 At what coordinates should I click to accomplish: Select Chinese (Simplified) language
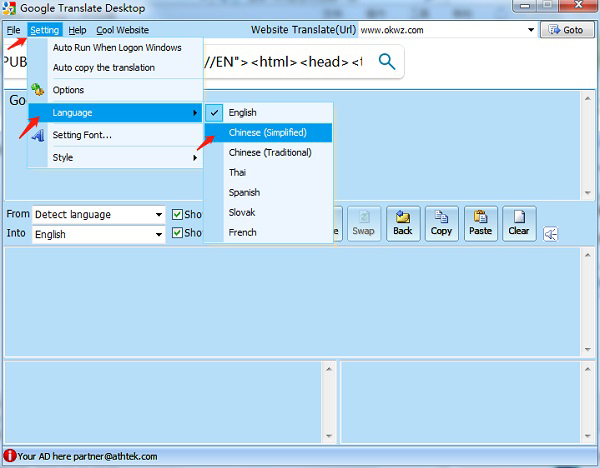point(268,132)
